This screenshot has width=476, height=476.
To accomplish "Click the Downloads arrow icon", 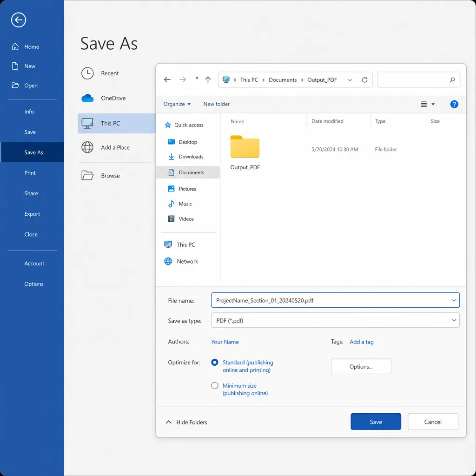I will pos(171,156).
